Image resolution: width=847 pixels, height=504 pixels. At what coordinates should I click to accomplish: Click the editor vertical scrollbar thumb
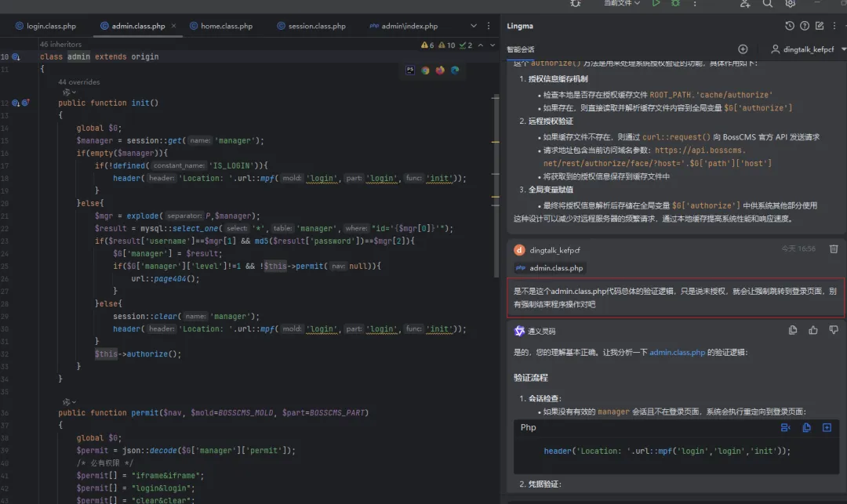click(x=496, y=187)
